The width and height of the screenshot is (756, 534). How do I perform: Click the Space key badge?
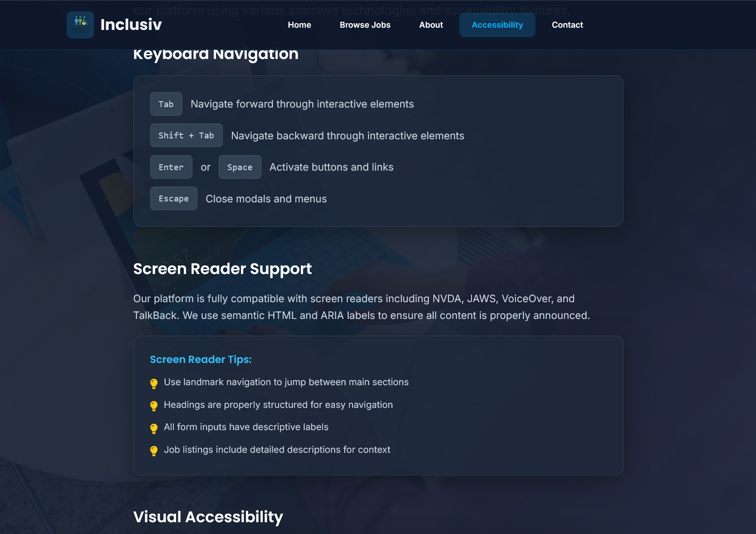240,167
